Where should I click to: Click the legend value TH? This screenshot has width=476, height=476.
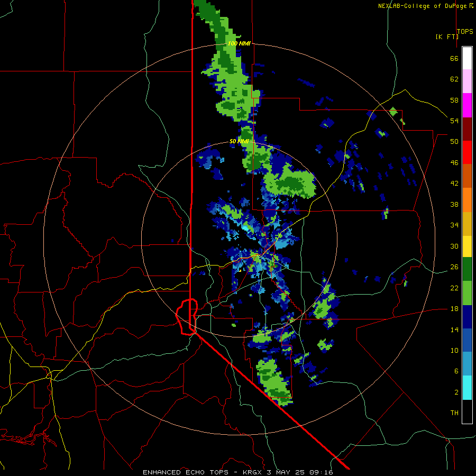(x=454, y=413)
